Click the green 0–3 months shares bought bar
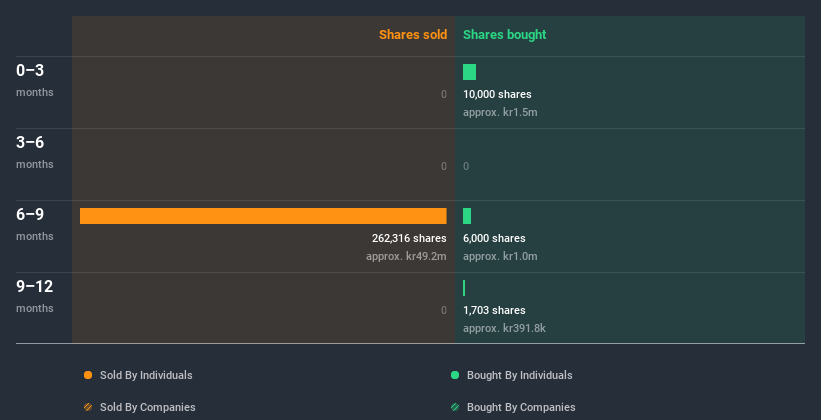This screenshot has width=821, height=420. point(469,72)
